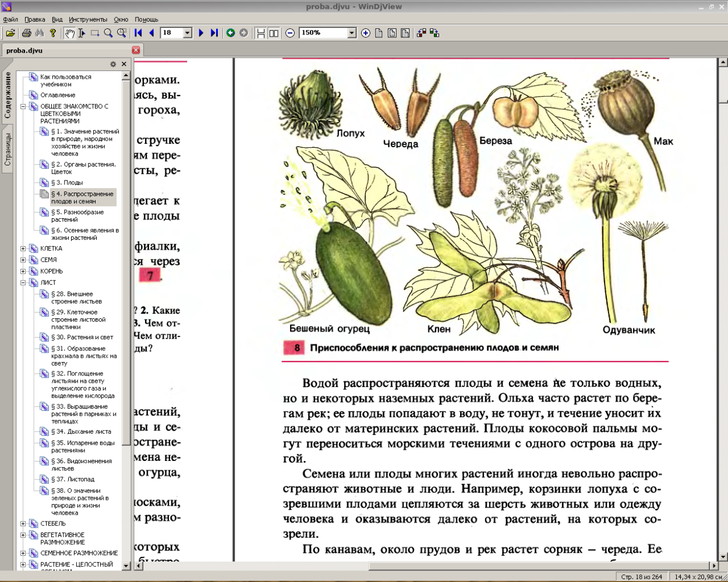The height and width of the screenshot is (582, 728).
Task: Open the 150% zoom level dropdown
Action: (352, 33)
